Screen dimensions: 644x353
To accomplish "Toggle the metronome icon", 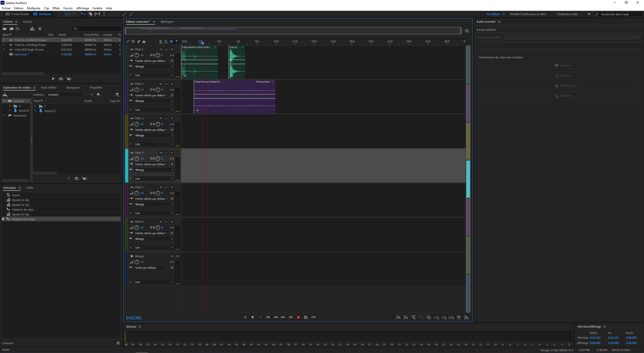I will pyautogui.click(x=160, y=42).
